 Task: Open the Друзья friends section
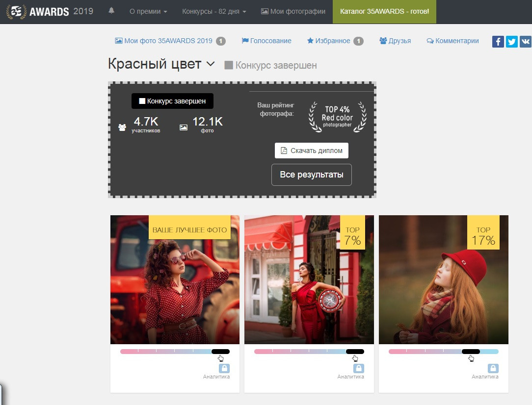(395, 41)
